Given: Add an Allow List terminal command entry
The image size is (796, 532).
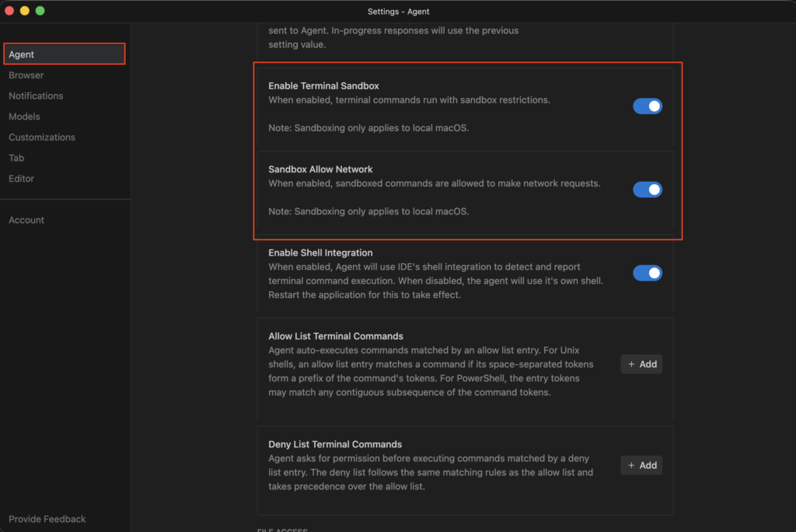Looking at the screenshot, I should tap(641, 364).
